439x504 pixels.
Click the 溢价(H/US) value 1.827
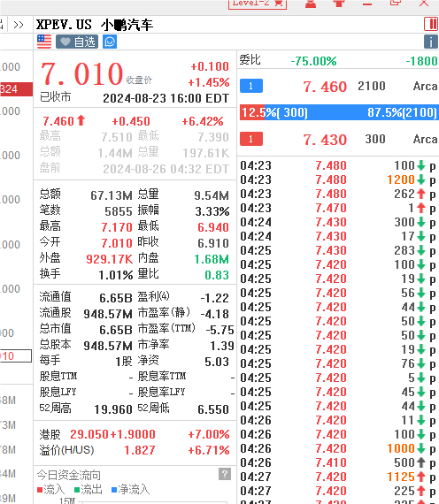pos(140,450)
